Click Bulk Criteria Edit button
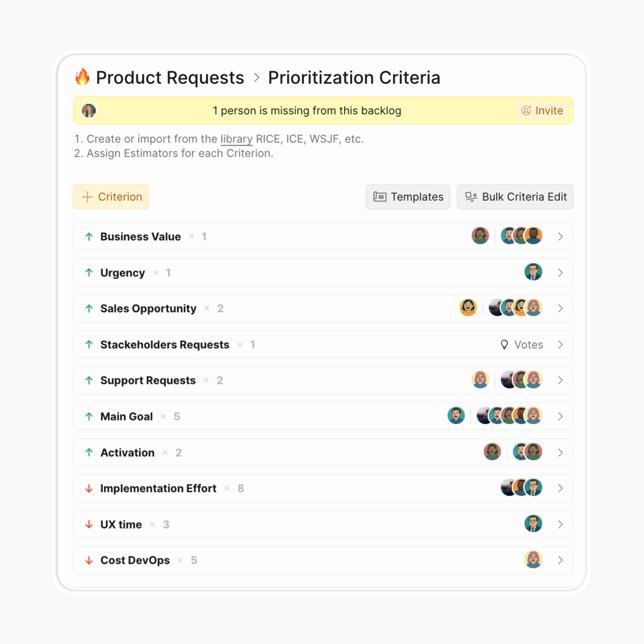This screenshot has height=644, width=644. coord(515,197)
